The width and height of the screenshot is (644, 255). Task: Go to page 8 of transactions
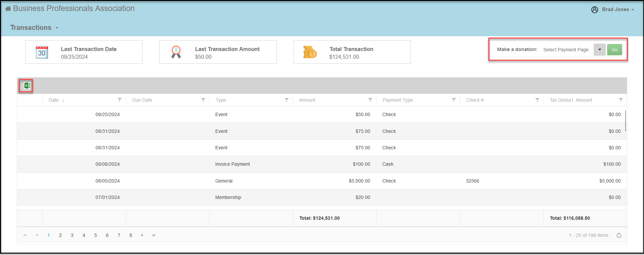pos(131,235)
